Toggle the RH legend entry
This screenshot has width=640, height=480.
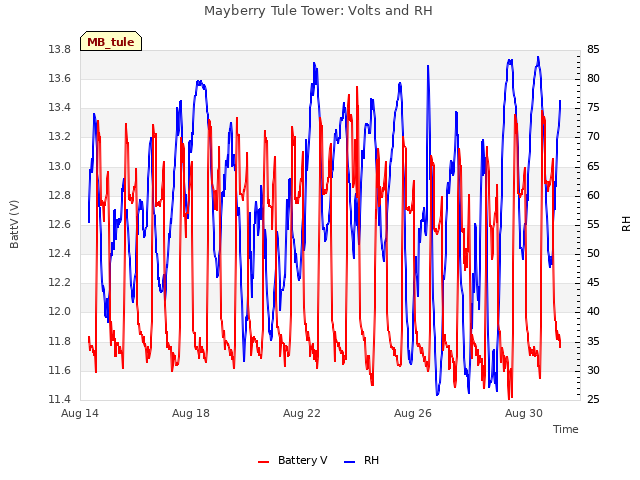[362, 460]
